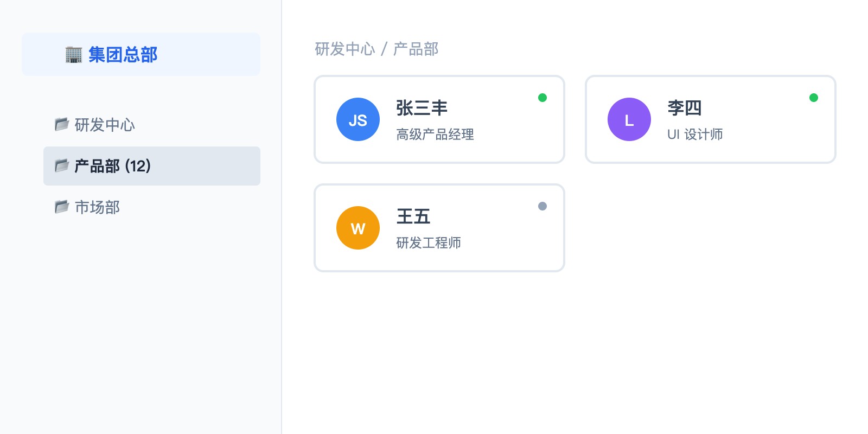The height and width of the screenshot is (434, 868).
Task: Click 王五's gray offline status dot
Action: click(x=542, y=206)
